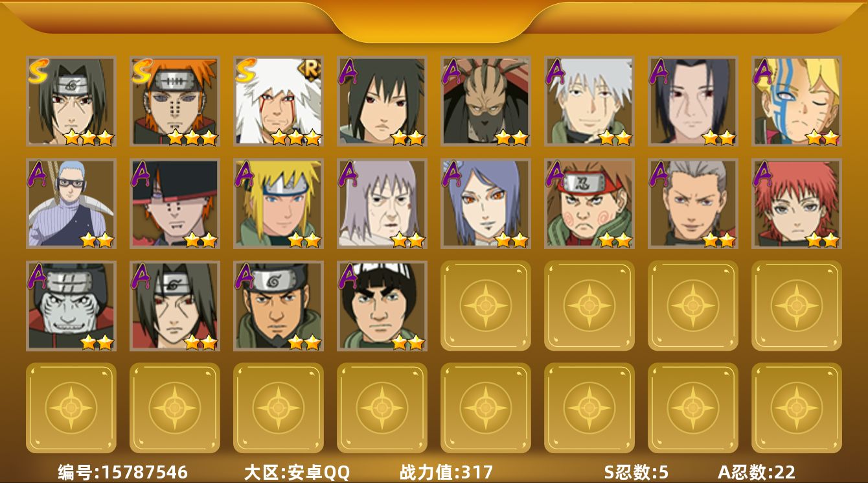Screen dimensions: 868x483
Task: Open the white-haired Jiraiya S-rank card
Action: 279,100
